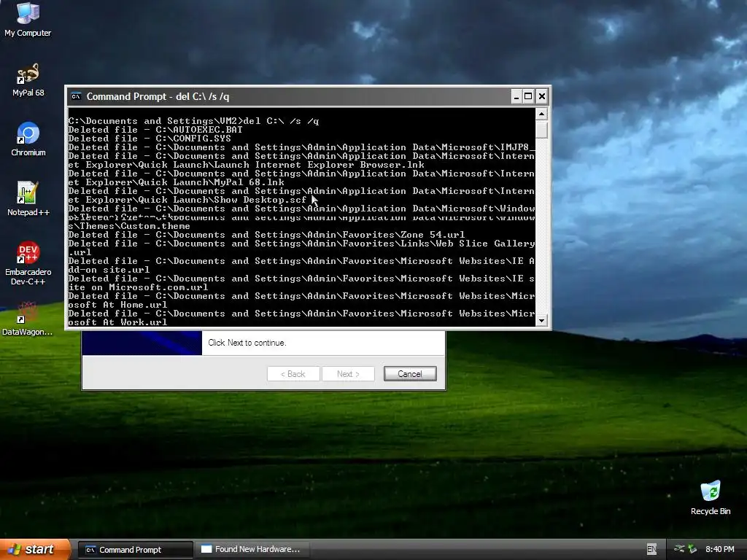Click the scroll up arrow in Command Prompt
The height and width of the screenshot is (560, 747).
[541, 114]
